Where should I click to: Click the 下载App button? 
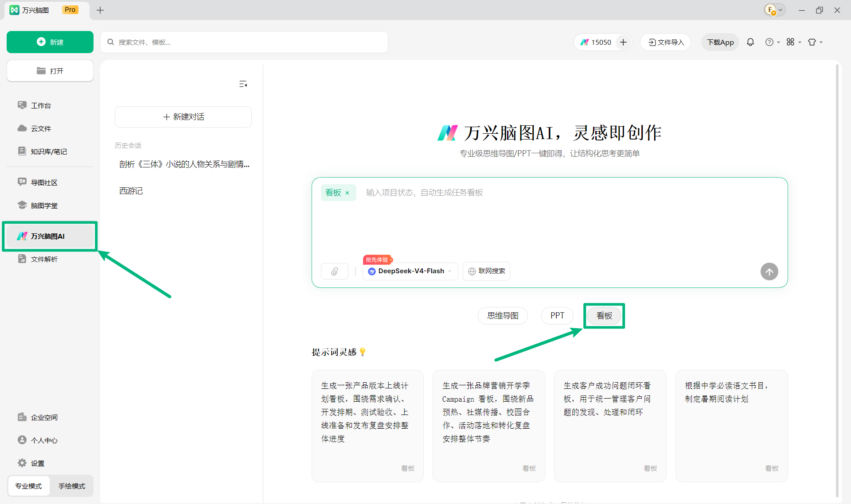tap(720, 42)
